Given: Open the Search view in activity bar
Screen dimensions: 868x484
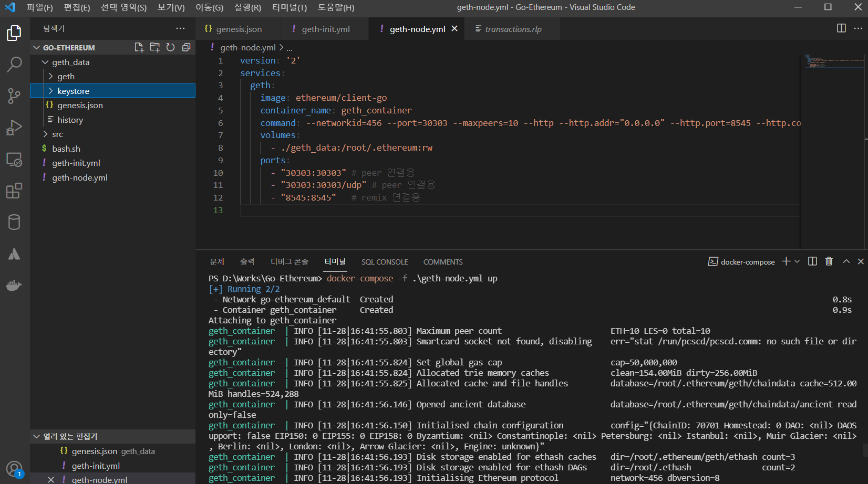Looking at the screenshot, I should click(14, 65).
